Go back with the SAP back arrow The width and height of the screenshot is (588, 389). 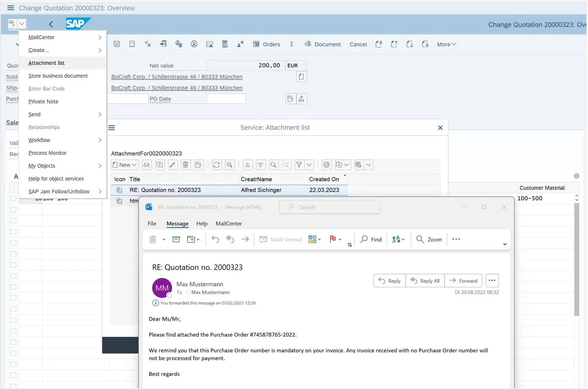pos(51,24)
